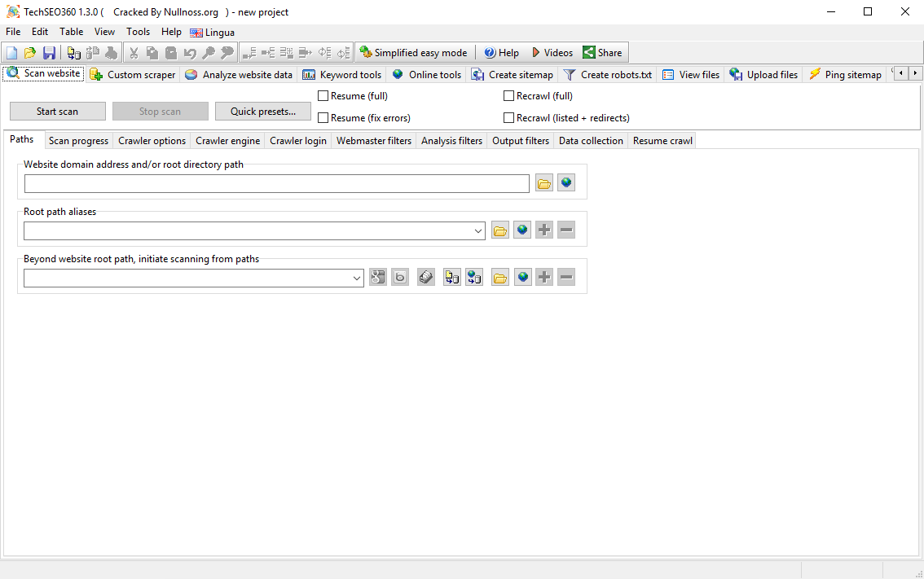Click the Google icon in the scanning paths row
The height and width of the screenshot is (579, 924).
coord(378,277)
